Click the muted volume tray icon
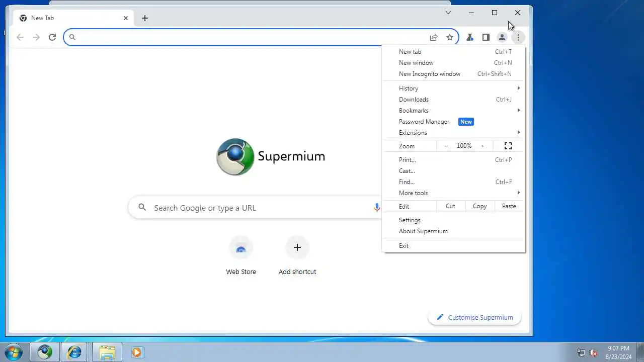 593,352
